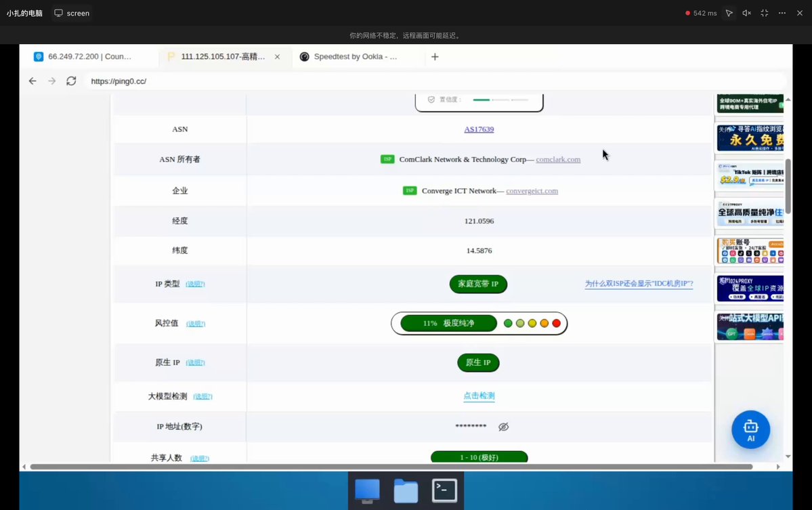
Task: Focus the https://ping0.cc/ address bar
Action: tap(435, 81)
